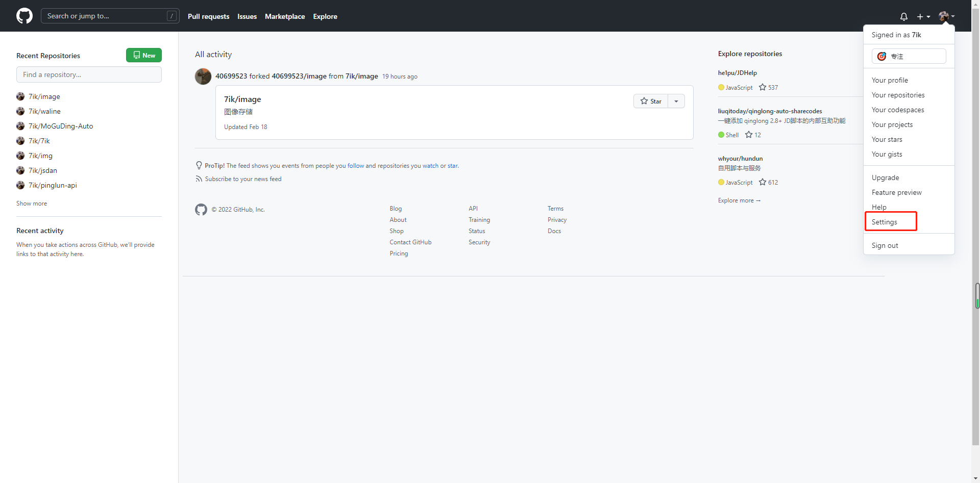This screenshot has width=980, height=483.
Task: Expand Show more under Recent Repositories
Action: click(31, 203)
